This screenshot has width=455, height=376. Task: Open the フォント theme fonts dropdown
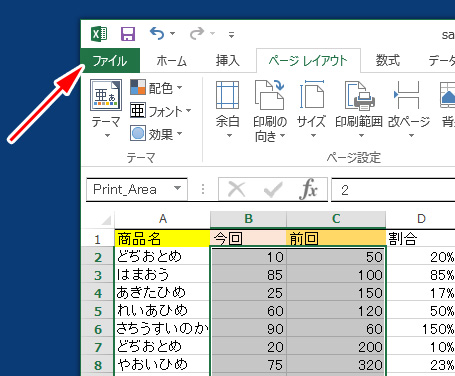tap(161, 111)
